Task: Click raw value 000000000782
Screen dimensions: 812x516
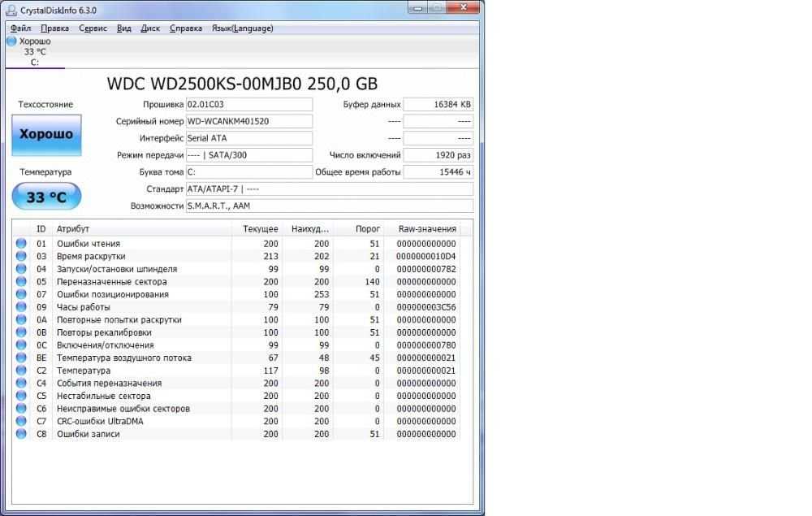Action: tap(426, 269)
